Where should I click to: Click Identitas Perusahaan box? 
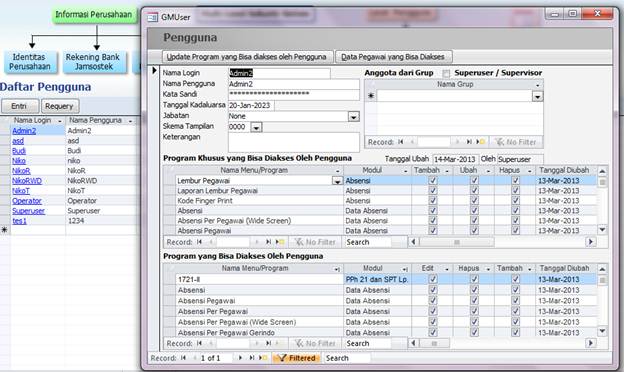[x=30, y=62]
